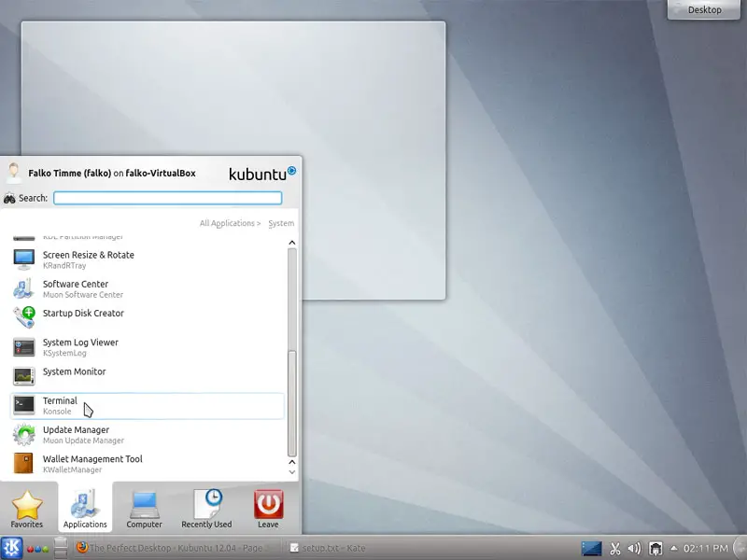
Task: Click the 'Muon Software Center' subtitle text
Action: [x=83, y=295]
